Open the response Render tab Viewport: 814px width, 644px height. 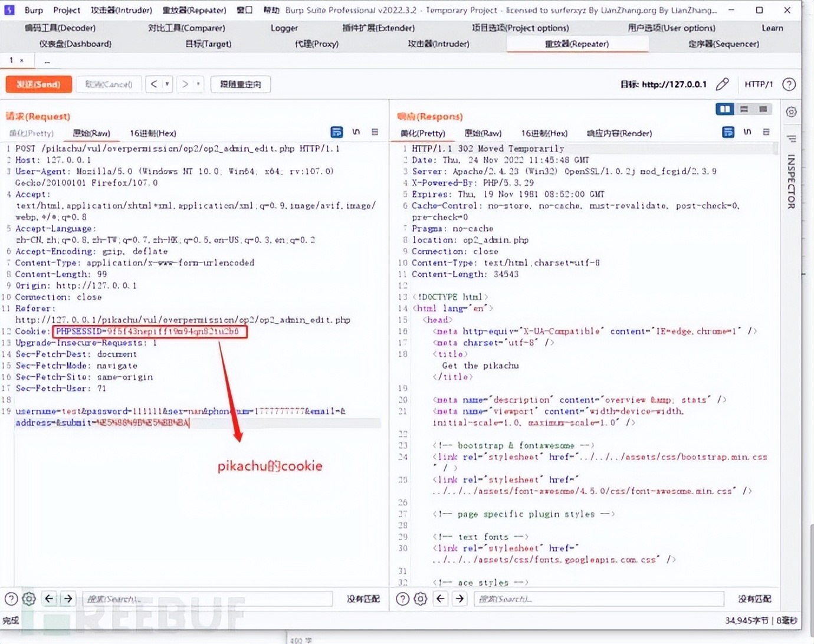tap(619, 133)
